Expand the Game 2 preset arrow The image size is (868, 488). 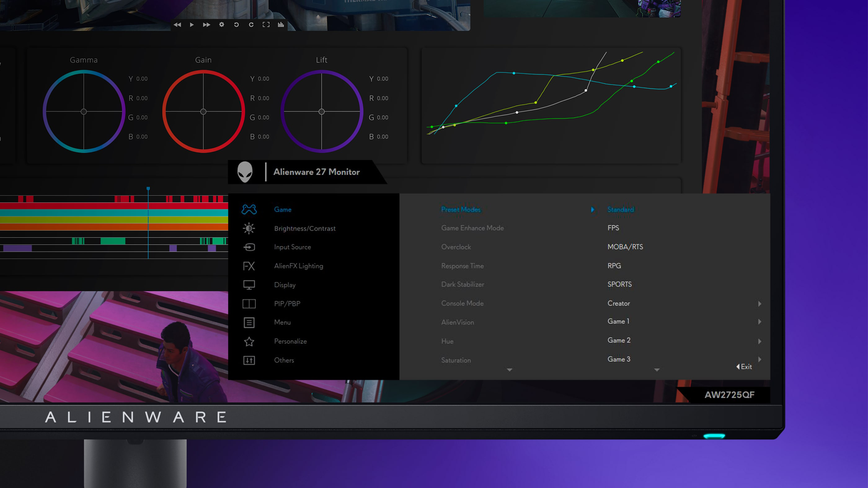pos(759,341)
